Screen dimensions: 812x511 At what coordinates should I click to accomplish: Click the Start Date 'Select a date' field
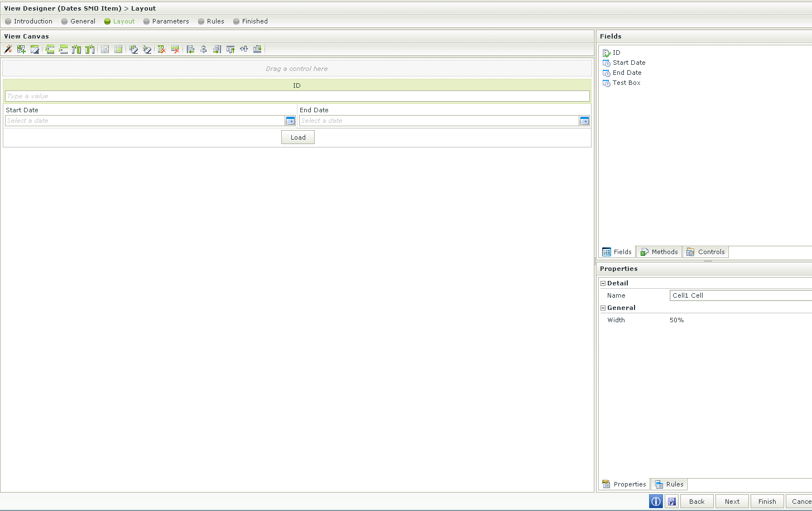pos(145,121)
